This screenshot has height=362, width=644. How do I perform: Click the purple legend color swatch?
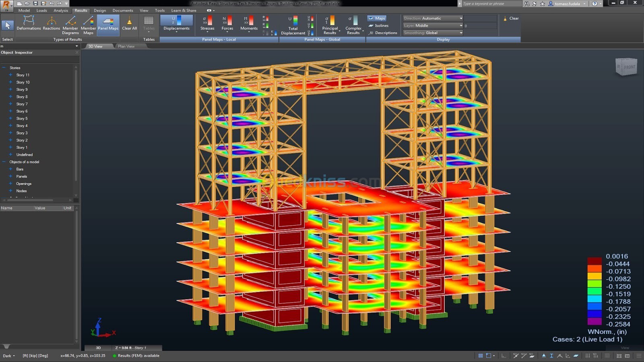pos(594,321)
